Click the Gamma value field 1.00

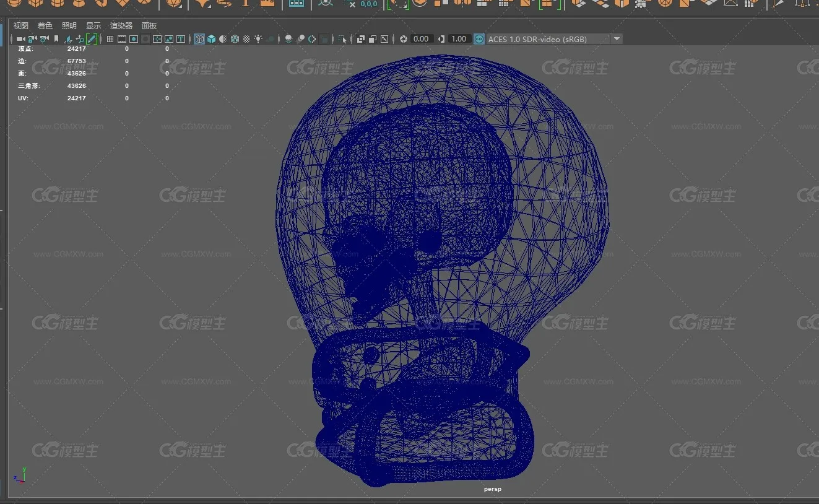(x=459, y=39)
